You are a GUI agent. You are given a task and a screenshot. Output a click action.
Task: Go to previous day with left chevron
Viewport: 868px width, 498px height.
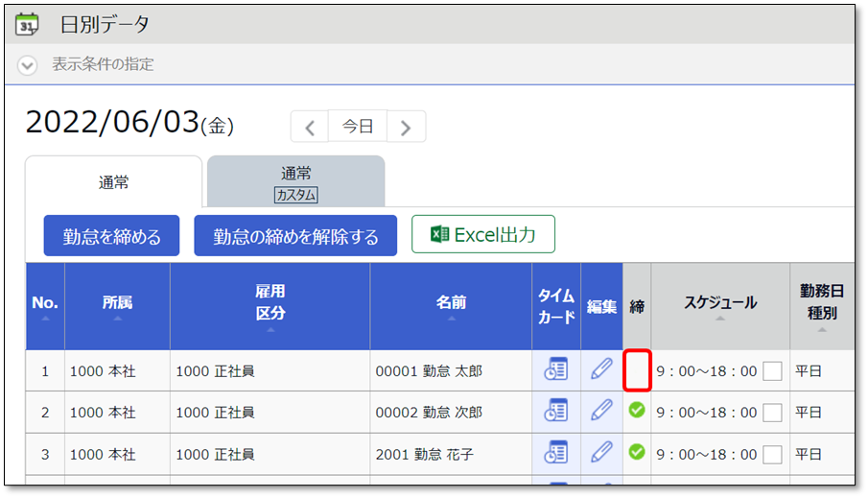tap(310, 127)
